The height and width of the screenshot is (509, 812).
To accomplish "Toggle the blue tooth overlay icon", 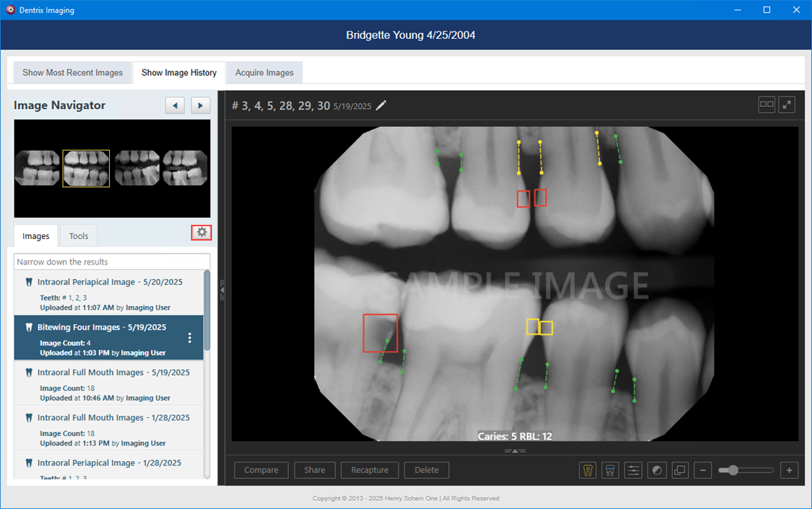I will click(610, 470).
